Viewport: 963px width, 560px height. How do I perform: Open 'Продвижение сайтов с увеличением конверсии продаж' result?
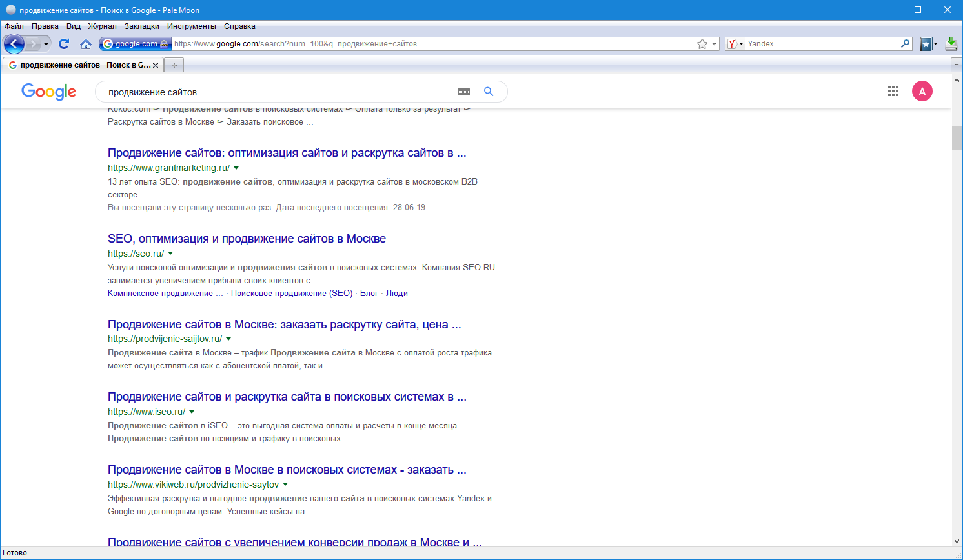tap(294, 542)
